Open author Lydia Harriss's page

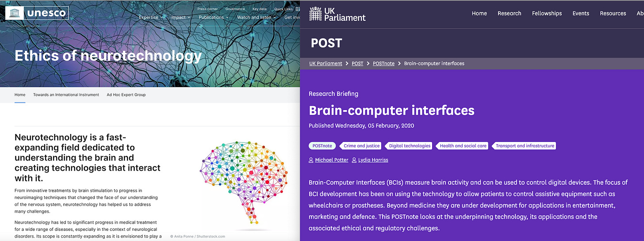[x=373, y=160]
